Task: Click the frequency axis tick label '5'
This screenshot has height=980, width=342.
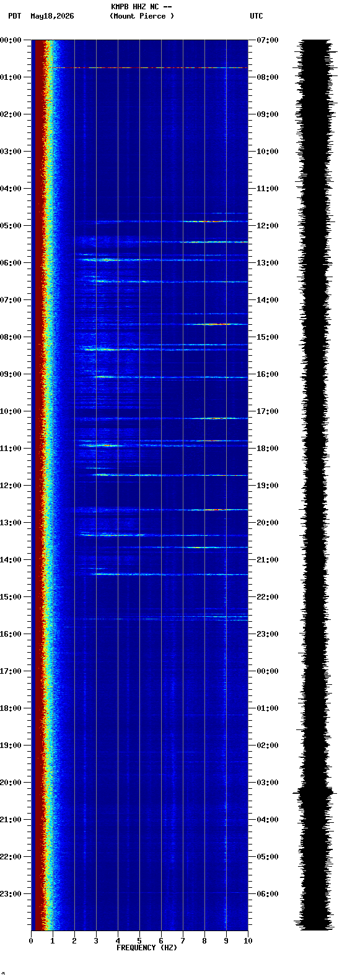Action: pos(139,941)
